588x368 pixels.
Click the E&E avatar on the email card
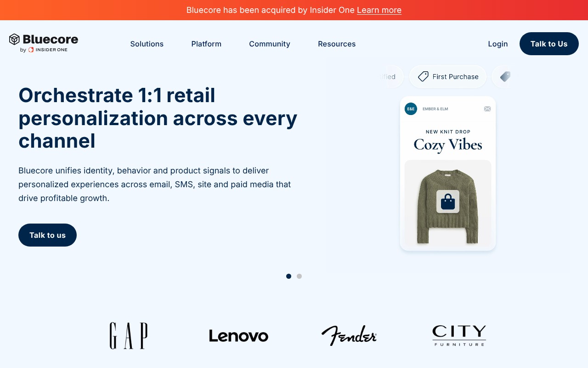pyautogui.click(x=411, y=109)
